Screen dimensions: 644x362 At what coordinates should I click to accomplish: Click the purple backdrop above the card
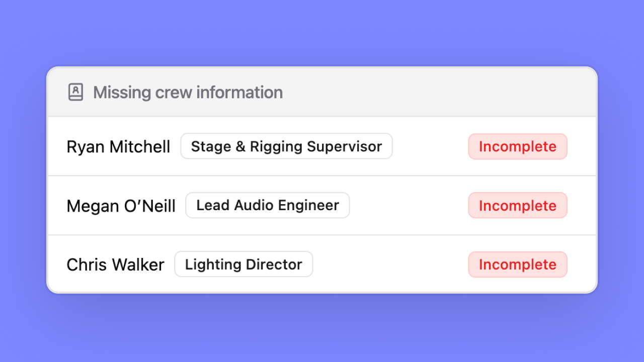[322, 33]
